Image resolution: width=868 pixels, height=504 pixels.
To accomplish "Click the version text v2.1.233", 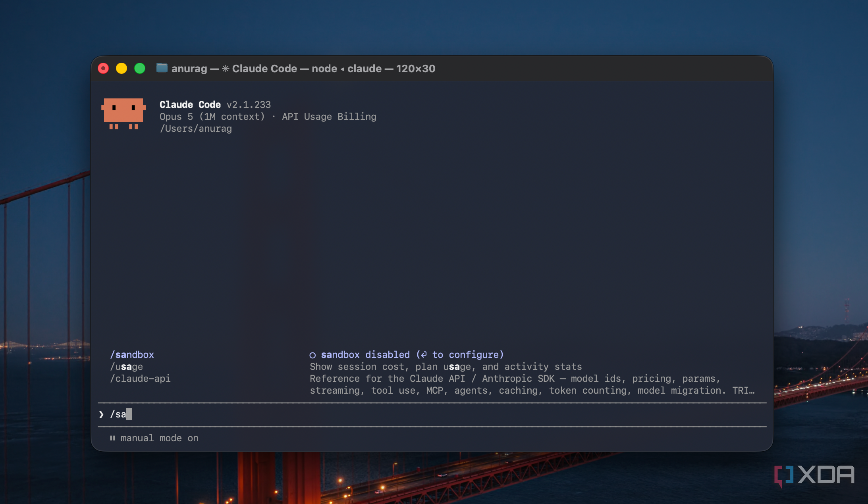I will (249, 105).
